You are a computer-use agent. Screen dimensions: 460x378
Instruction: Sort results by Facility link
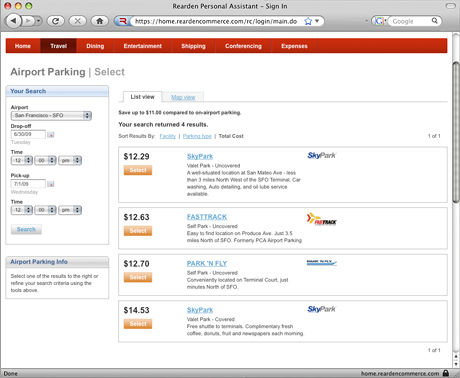(168, 136)
